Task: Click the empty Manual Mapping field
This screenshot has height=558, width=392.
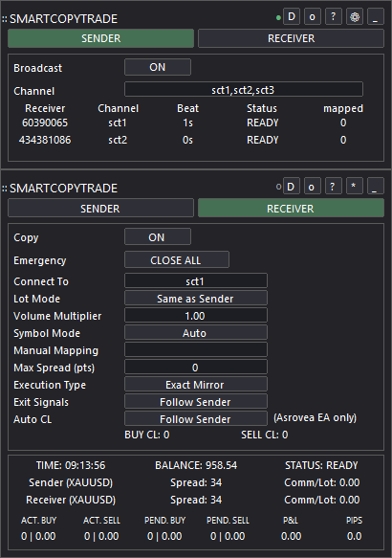Action: point(196,349)
